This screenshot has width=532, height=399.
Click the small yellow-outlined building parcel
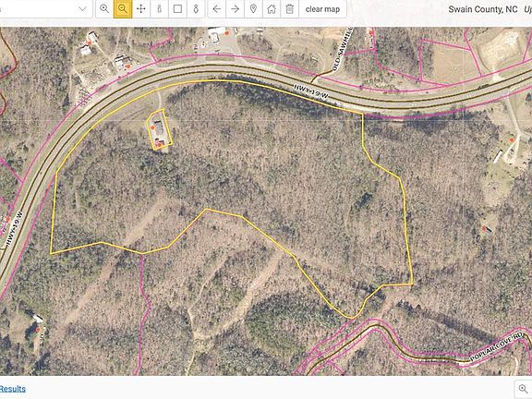point(160,129)
